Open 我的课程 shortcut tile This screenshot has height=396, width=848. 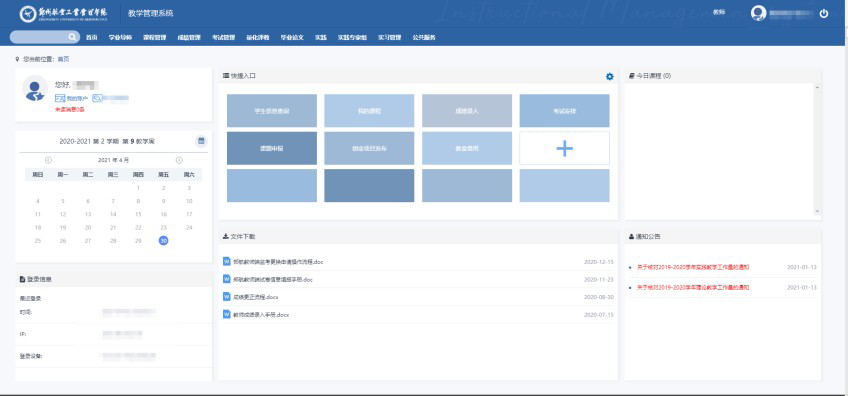coord(369,110)
